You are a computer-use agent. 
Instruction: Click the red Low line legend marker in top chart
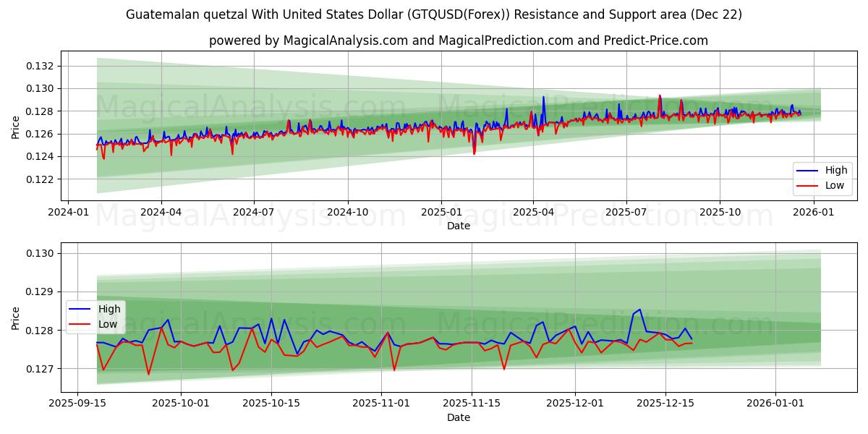[808, 186]
